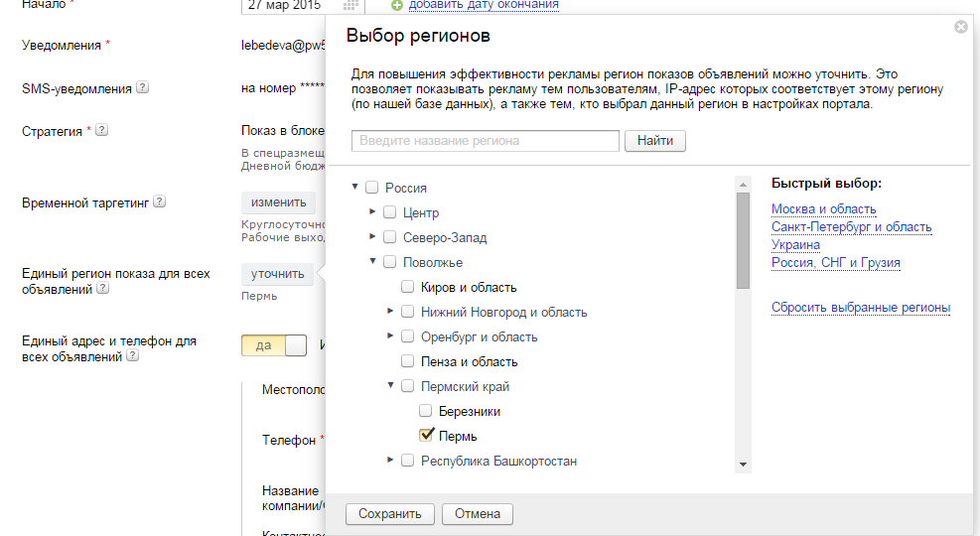Screen dimensions: 980x536
Task: Collapse the Пермский край node
Action: click(x=390, y=386)
